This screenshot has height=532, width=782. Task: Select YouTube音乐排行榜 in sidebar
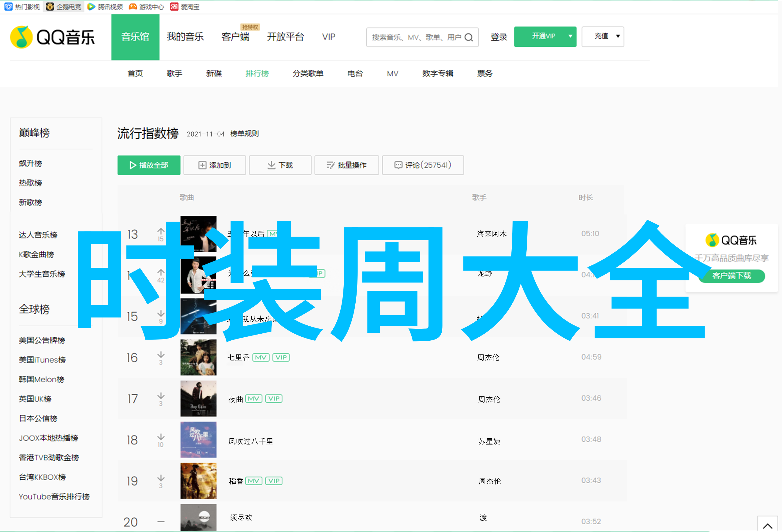(54, 497)
